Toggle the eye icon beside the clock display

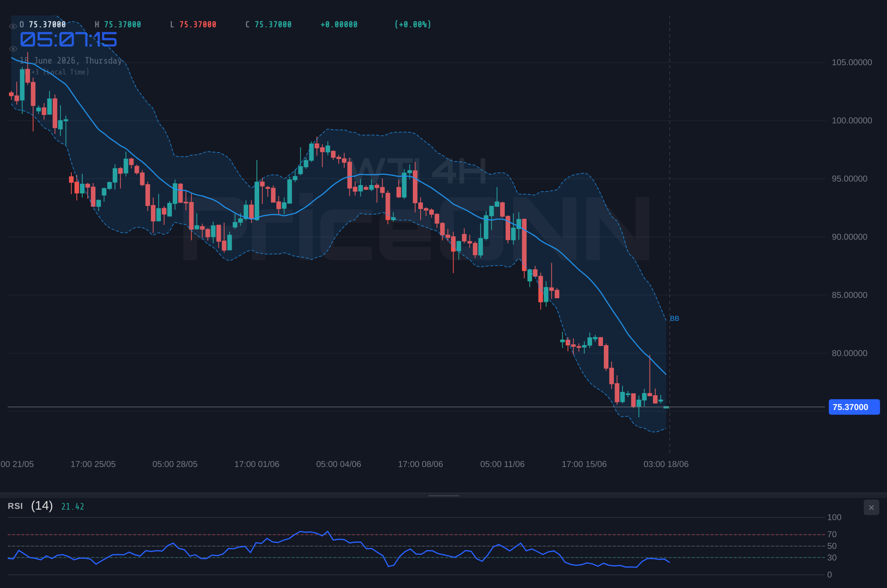click(13, 49)
